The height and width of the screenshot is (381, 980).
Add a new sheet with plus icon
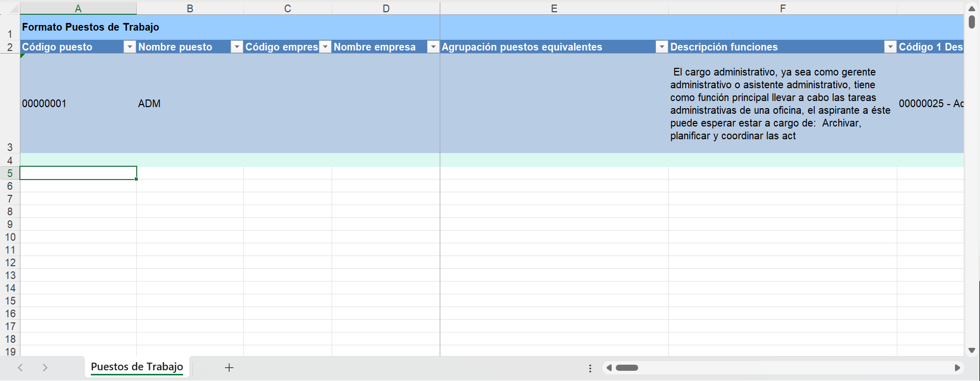[x=229, y=367]
